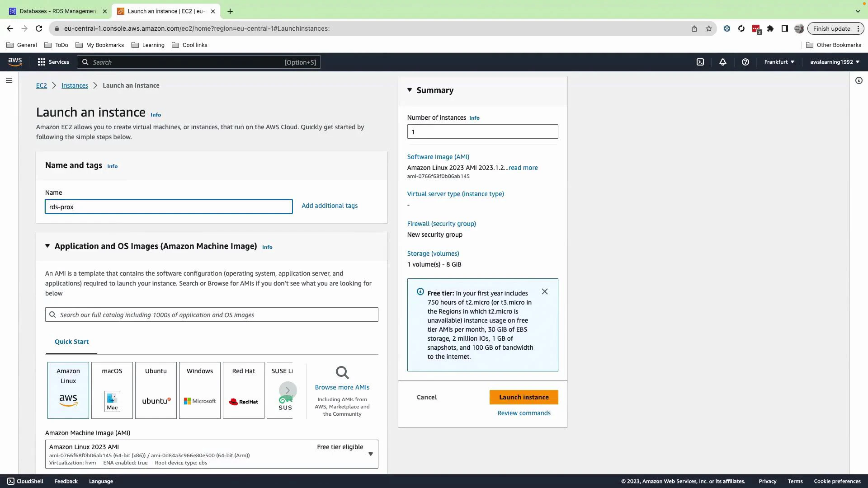Click the Browse more AMIs magnifier icon
Screen dimensions: 868x488
pyautogui.click(x=342, y=373)
